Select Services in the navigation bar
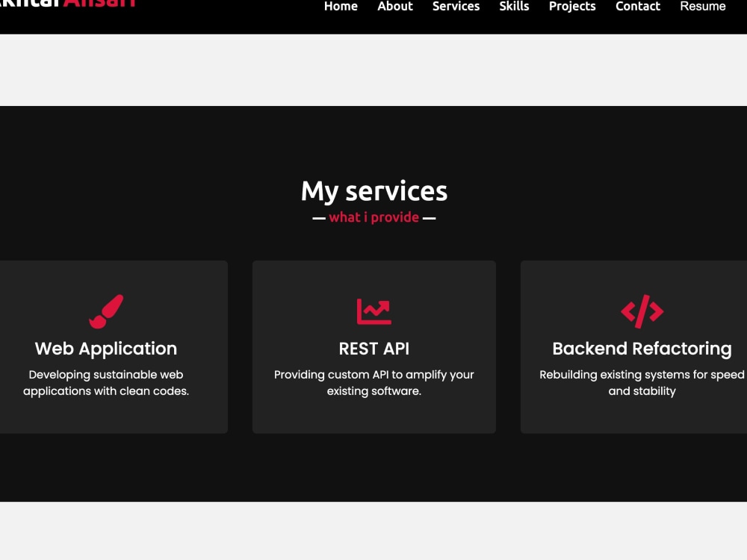The image size is (747, 560). [x=456, y=6]
